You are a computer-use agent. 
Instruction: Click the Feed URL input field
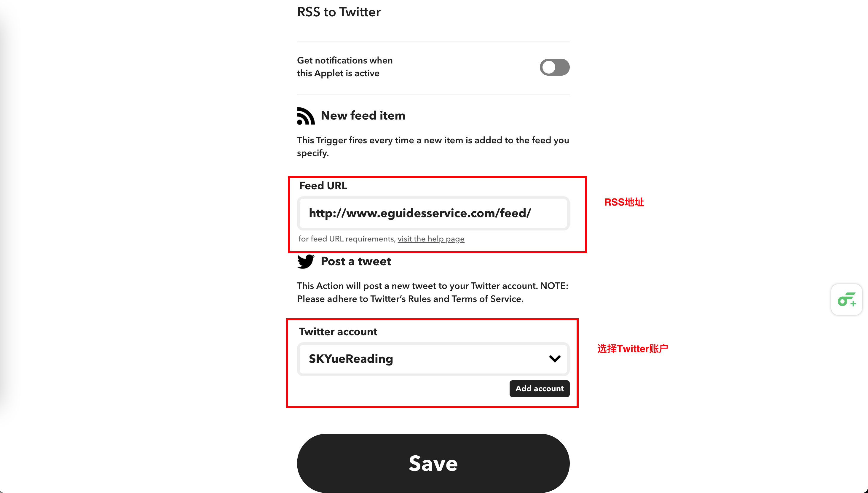click(433, 213)
